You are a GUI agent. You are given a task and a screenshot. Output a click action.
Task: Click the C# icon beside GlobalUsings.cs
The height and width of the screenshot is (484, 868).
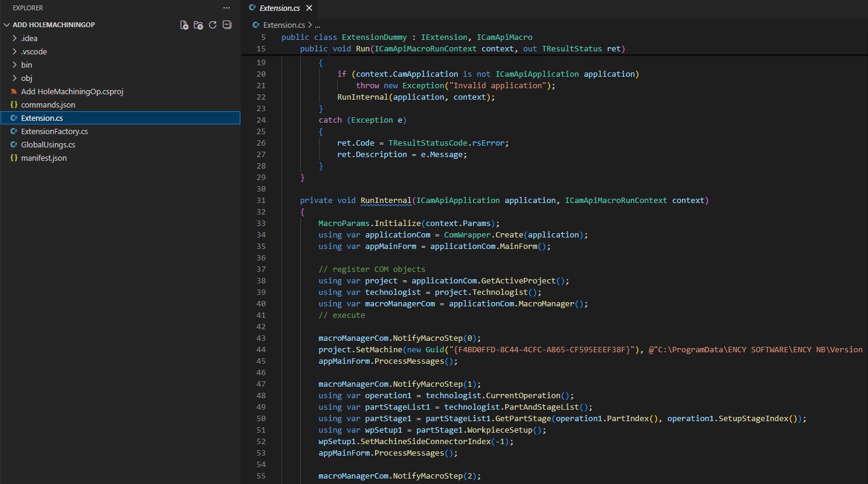(x=14, y=144)
